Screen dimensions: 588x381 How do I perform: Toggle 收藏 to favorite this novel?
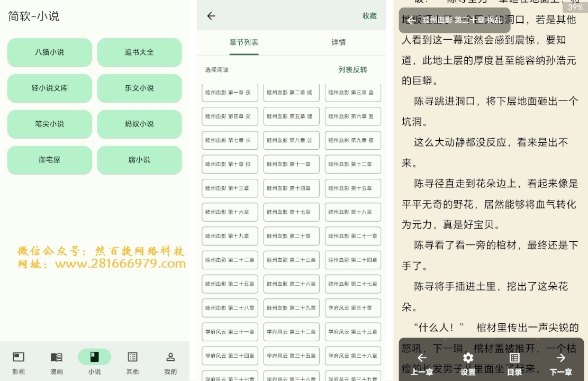coord(369,16)
